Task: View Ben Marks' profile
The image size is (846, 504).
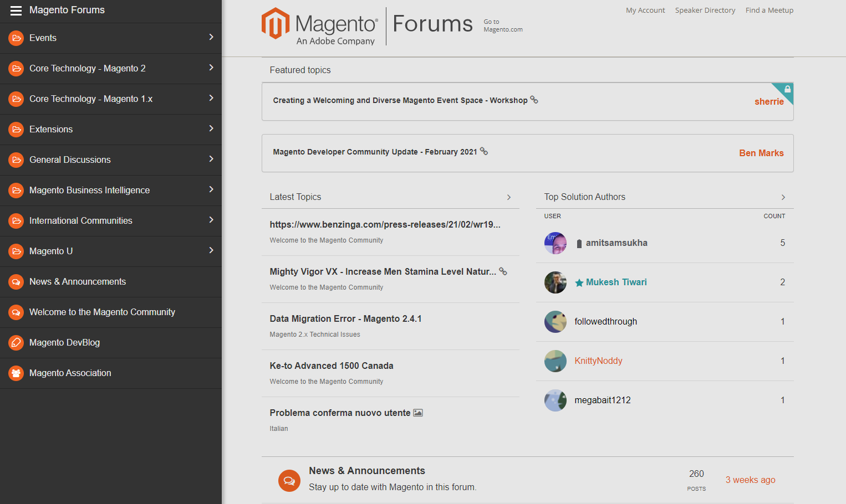Action: (761, 153)
